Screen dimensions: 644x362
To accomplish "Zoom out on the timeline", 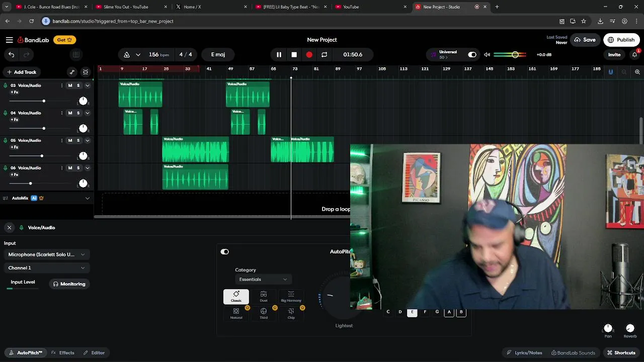I will [x=624, y=72].
